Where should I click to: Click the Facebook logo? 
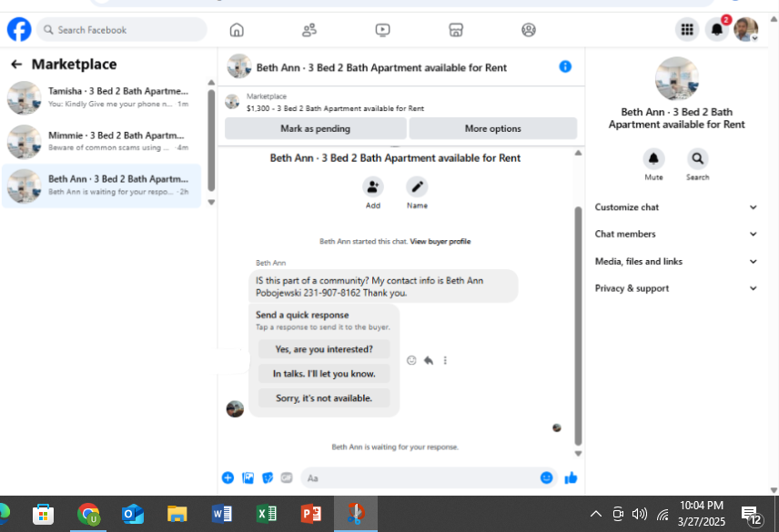tap(19, 30)
